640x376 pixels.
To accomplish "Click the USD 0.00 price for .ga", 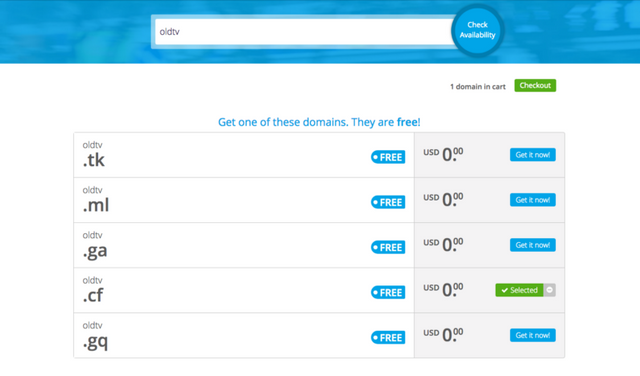I will [443, 245].
